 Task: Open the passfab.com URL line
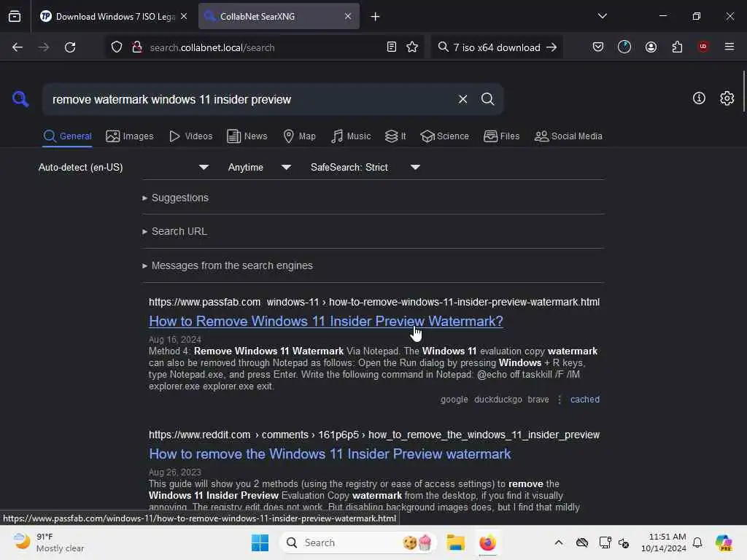(x=374, y=302)
